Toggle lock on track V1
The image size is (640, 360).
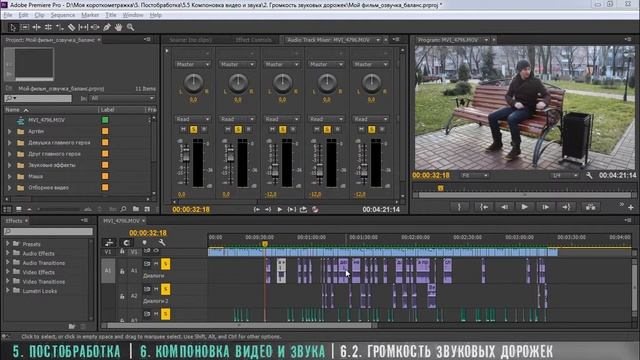tap(122, 251)
